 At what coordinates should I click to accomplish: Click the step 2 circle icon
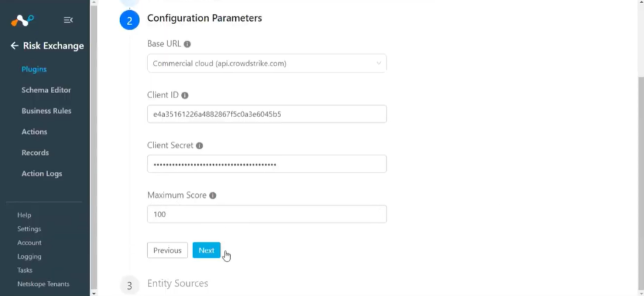(x=130, y=20)
